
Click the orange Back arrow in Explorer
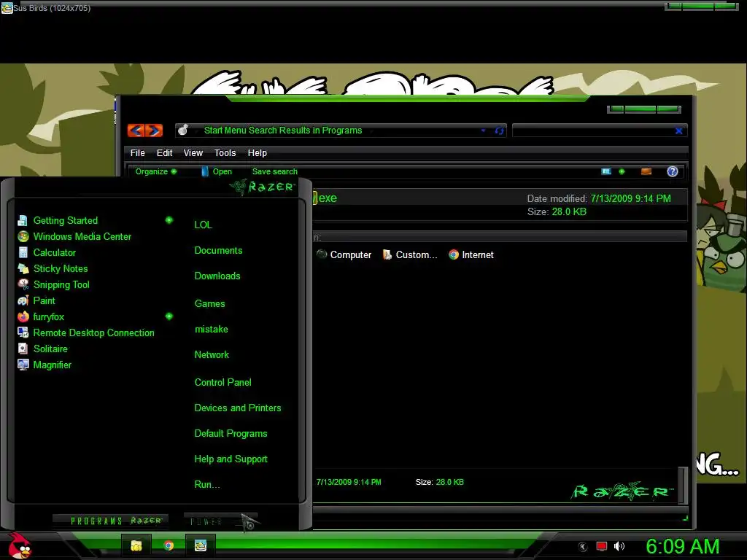click(136, 130)
